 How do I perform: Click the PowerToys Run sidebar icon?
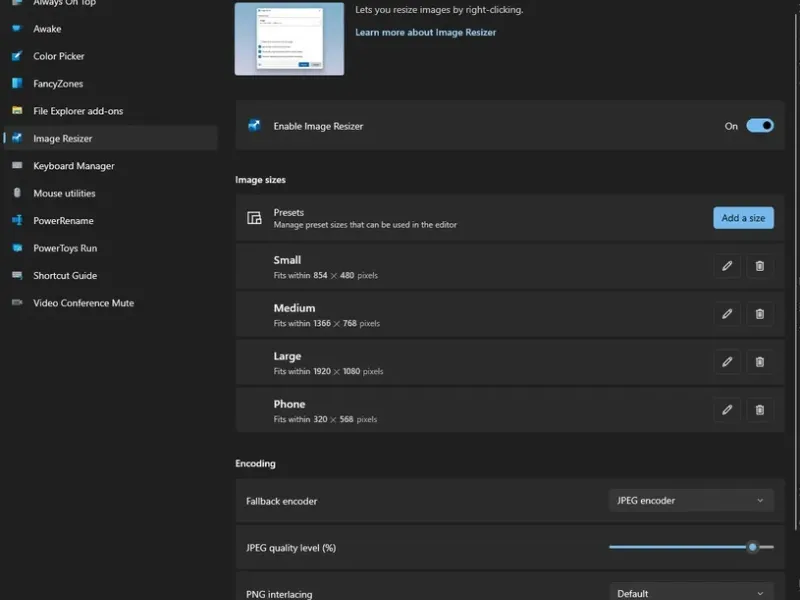[x=17, y=248]
